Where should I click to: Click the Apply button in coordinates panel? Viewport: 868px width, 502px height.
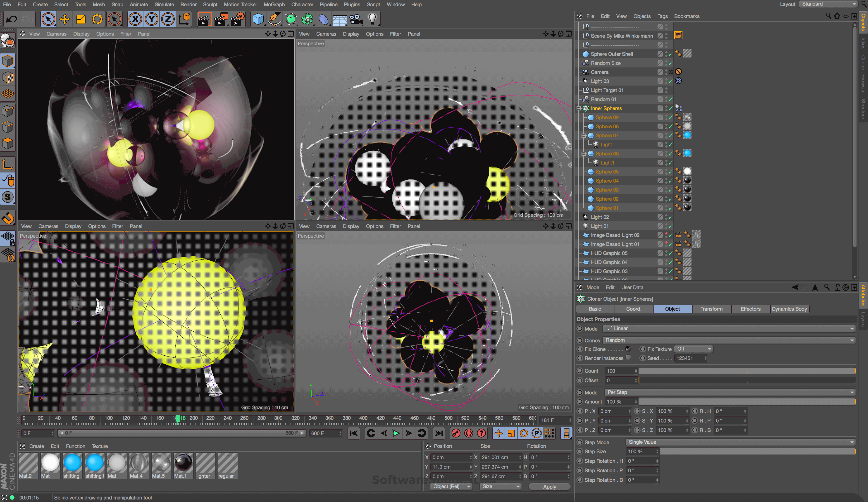tap(549, 486)
